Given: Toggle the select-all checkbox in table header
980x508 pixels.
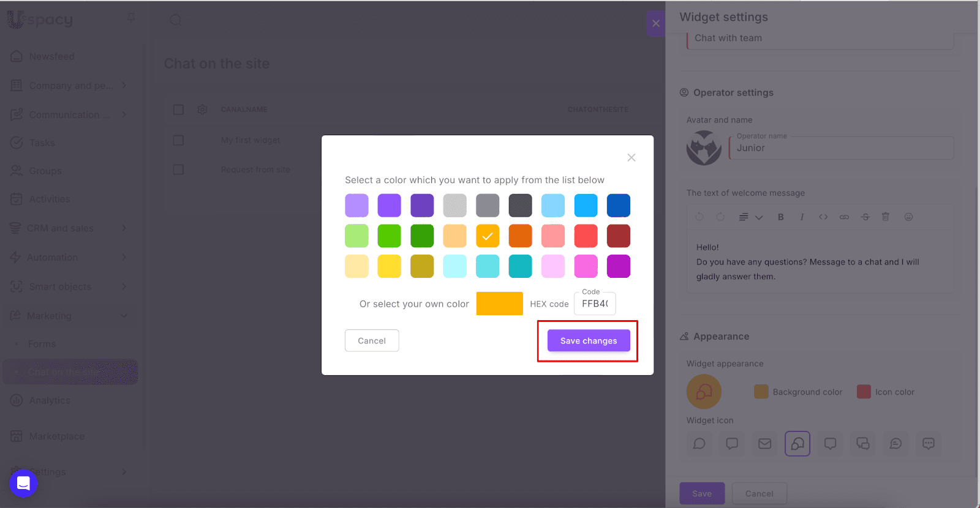Looking at the screenshot, I should pyautogui.click(x=178, y=110).
